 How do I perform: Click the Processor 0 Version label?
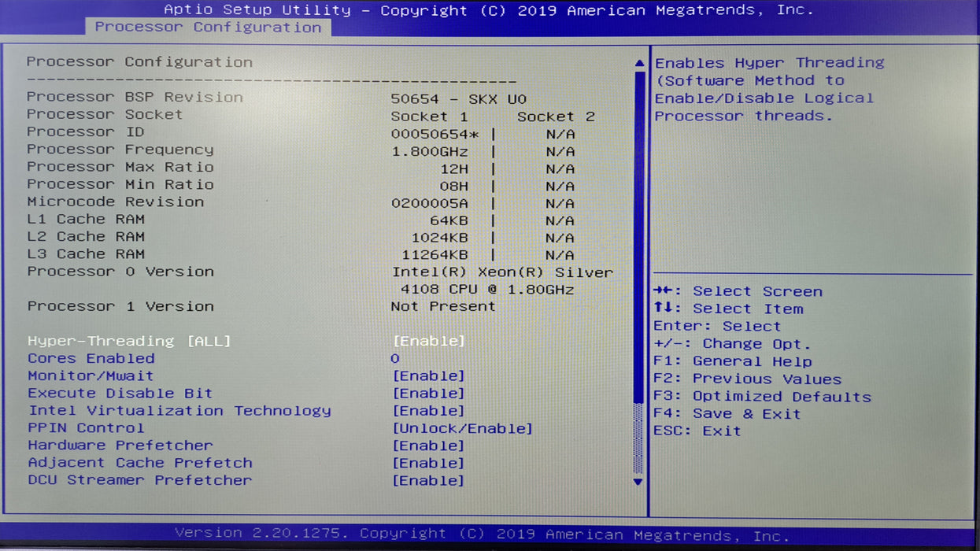[x=120, y=272]
